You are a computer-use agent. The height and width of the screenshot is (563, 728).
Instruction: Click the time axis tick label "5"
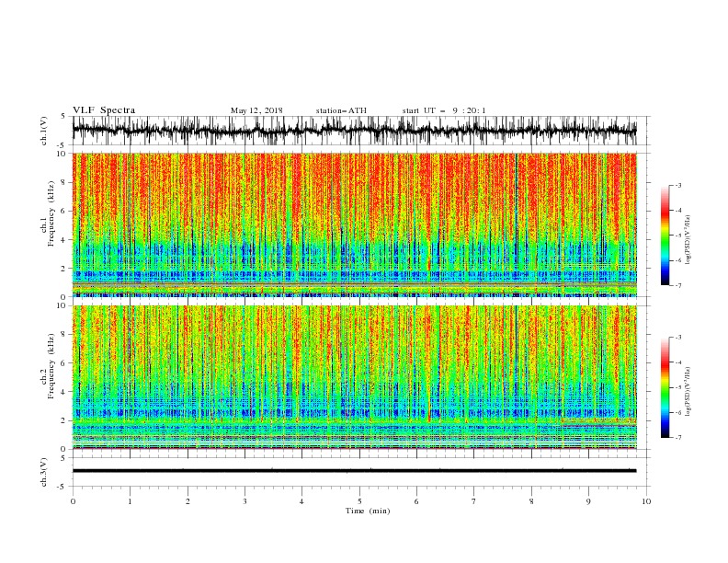coord(359,501)
